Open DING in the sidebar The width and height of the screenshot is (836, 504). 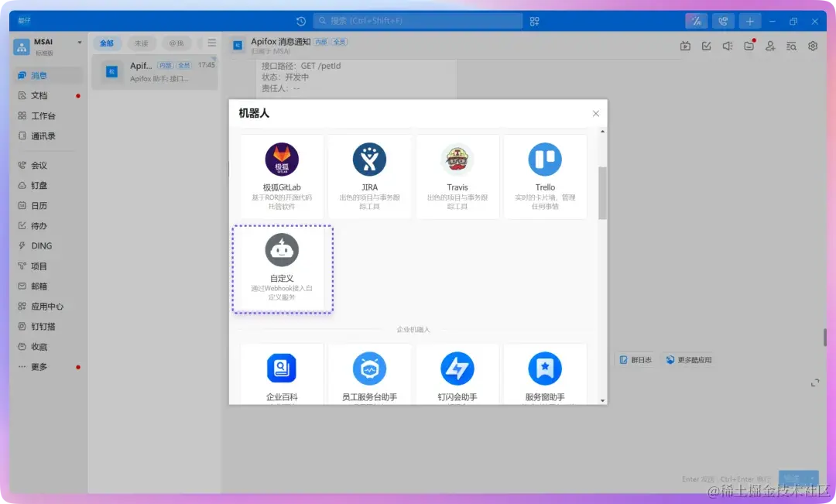pyautogui.click(x=48, y=246)
